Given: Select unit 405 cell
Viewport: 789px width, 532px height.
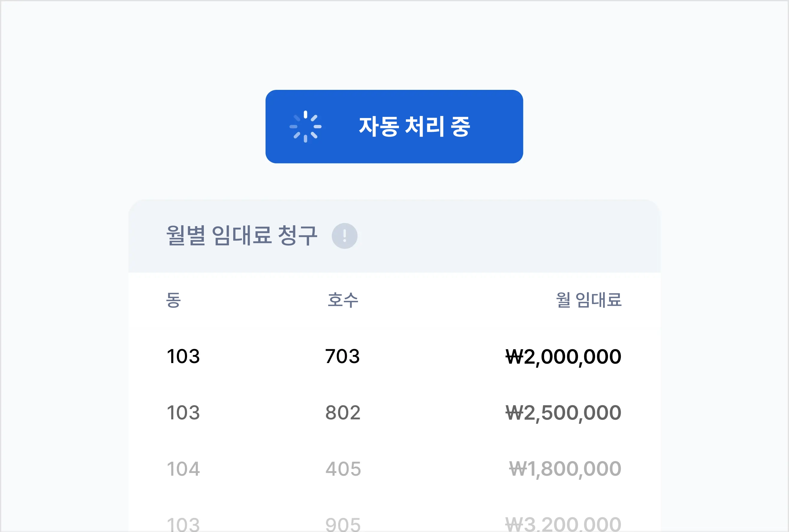Looking at the screenshot, I should [343, 469].
